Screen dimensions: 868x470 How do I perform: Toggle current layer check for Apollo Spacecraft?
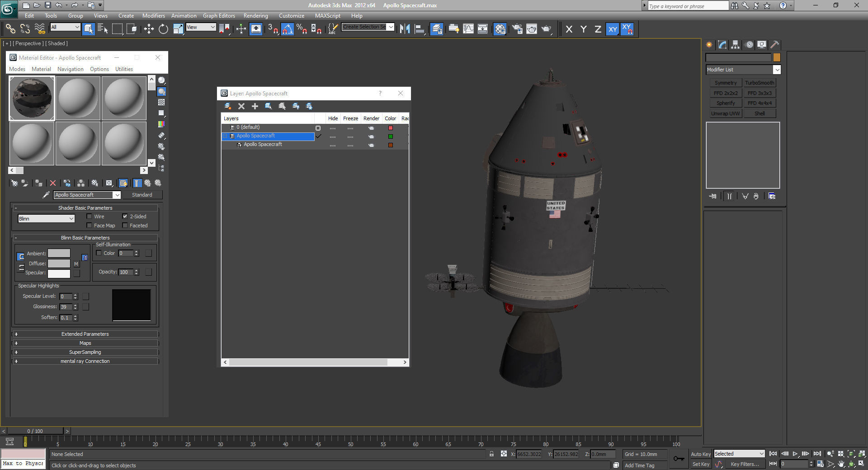[318, 136]
